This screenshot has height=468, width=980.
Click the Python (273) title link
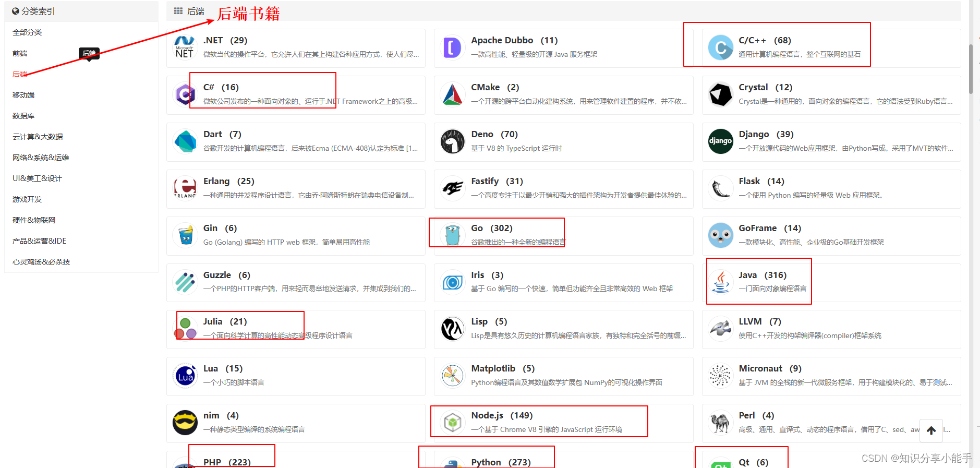pos(501,462)
